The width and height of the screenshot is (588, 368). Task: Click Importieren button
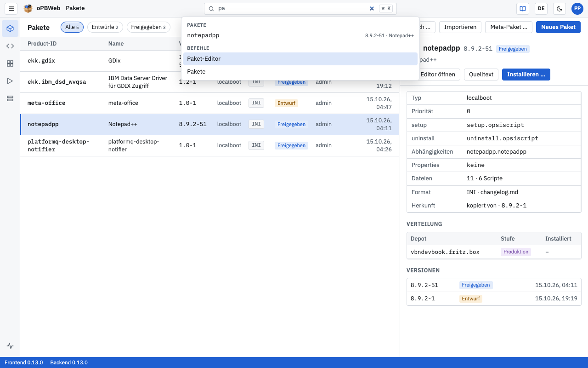(460, 27)
